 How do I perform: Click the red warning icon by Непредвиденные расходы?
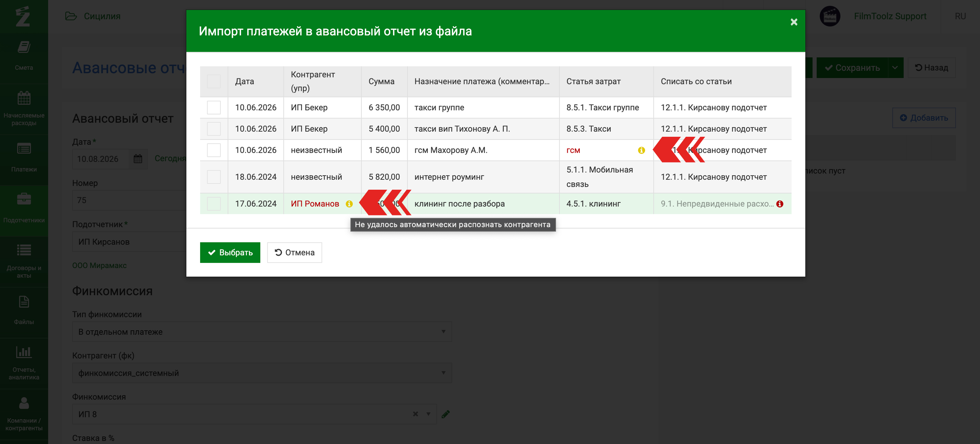[x=780, y=204]
